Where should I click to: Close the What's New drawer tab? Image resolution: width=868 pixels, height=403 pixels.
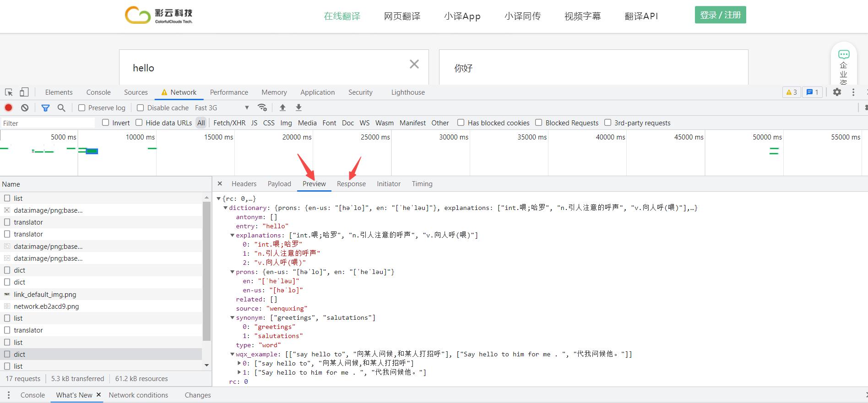pos(98,395)
